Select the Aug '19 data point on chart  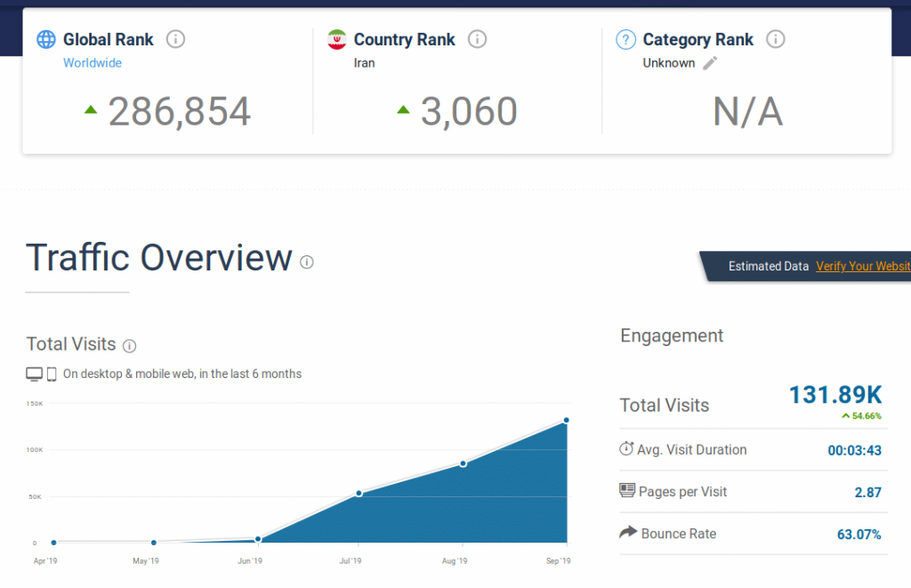pos(463,463)
